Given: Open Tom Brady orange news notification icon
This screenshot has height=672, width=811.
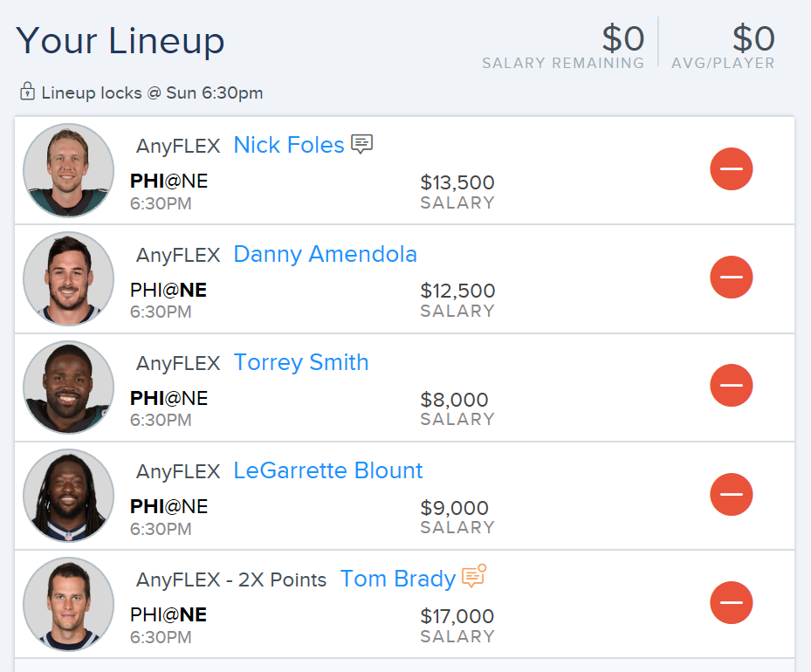Looking at the screenshot, I should point(474,575).
